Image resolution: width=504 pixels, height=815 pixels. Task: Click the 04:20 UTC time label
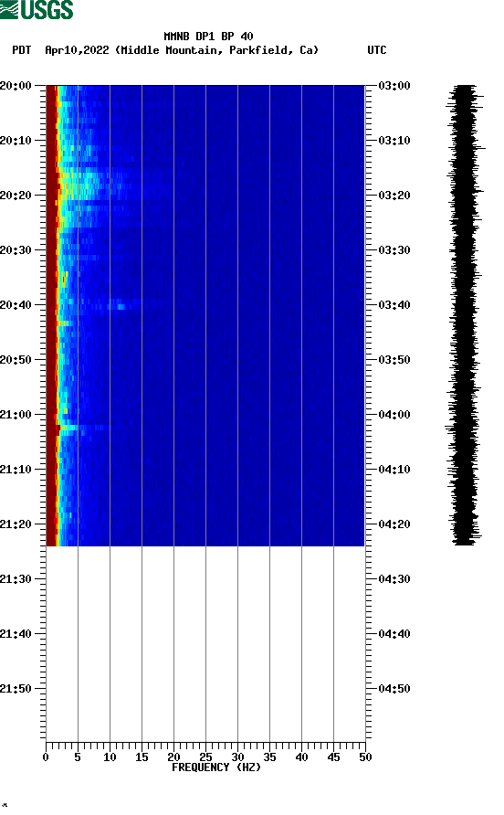click(x=394, y=524)
